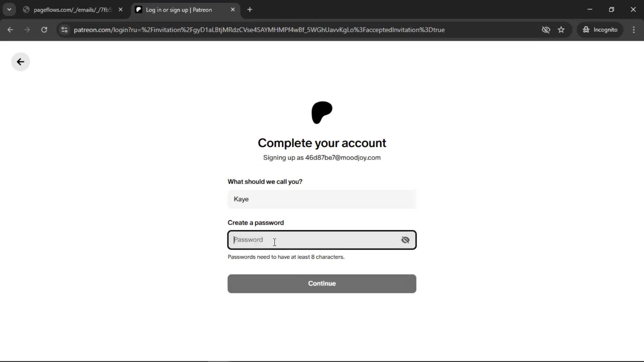Click the Continue button
644x362 pixels.
[322, 284]
